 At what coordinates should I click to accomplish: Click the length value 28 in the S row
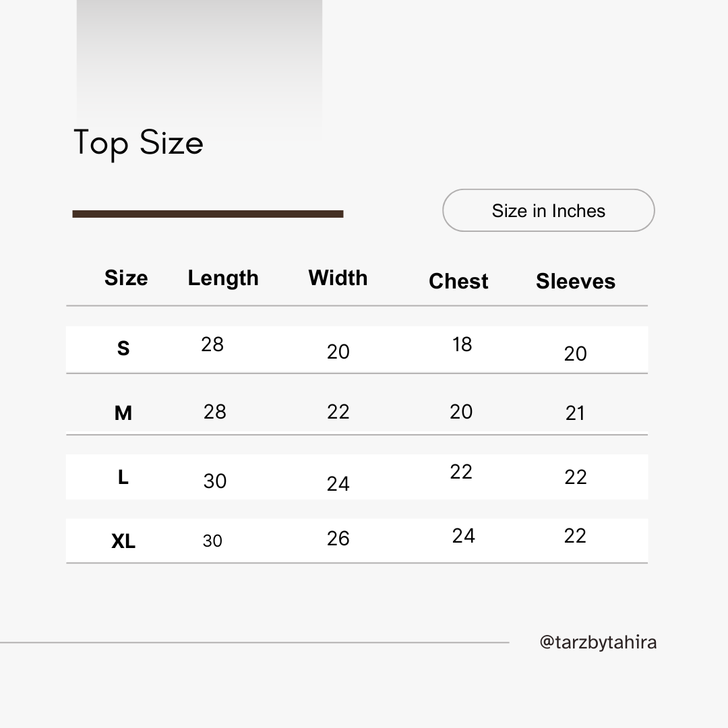click(212, 344)
